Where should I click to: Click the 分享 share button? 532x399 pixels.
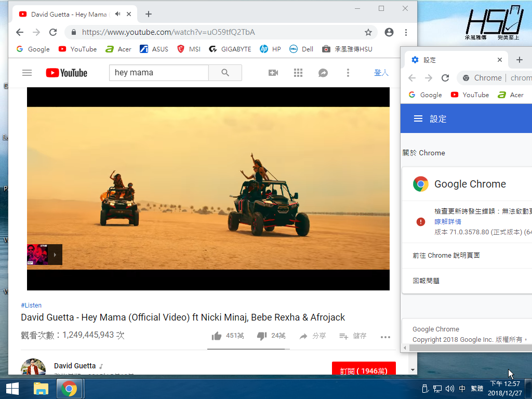click(x=312, y=336)
